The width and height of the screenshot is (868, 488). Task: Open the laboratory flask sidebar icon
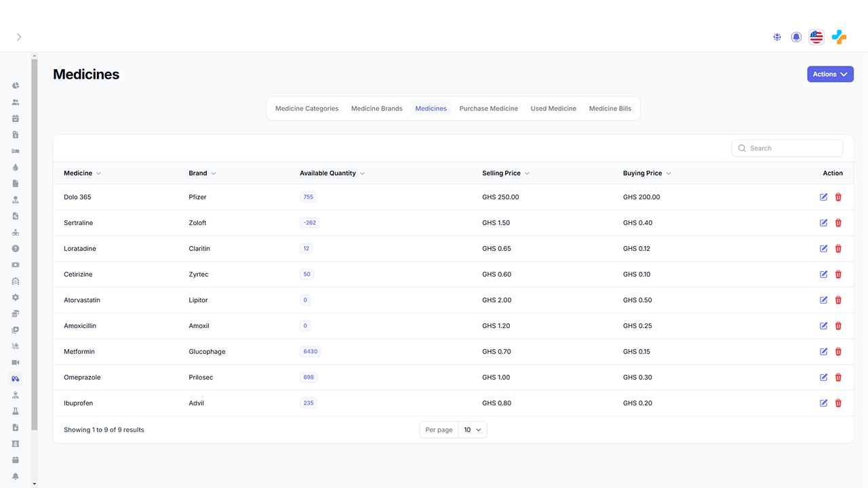tap(16, 411)
